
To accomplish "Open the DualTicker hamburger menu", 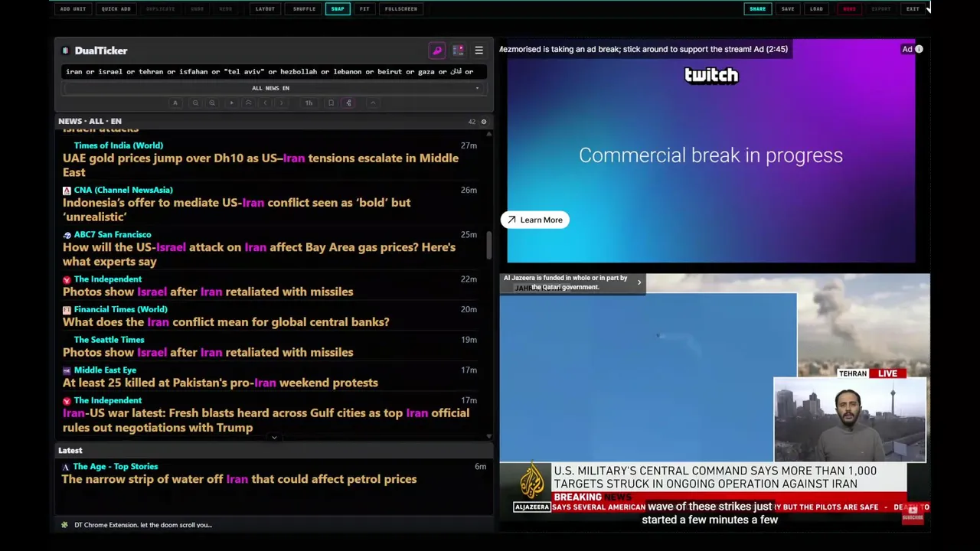I will [x=479, y=51].
